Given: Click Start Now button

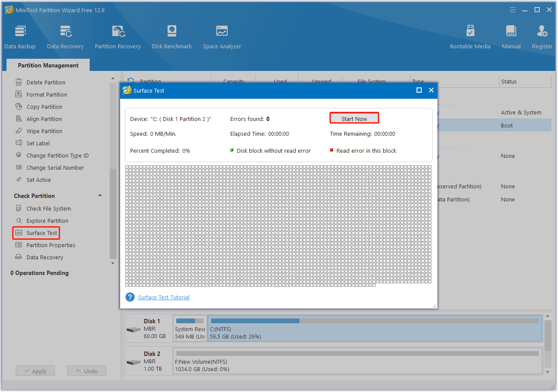Looking at the screenshot, I should [x=354, y=118].
